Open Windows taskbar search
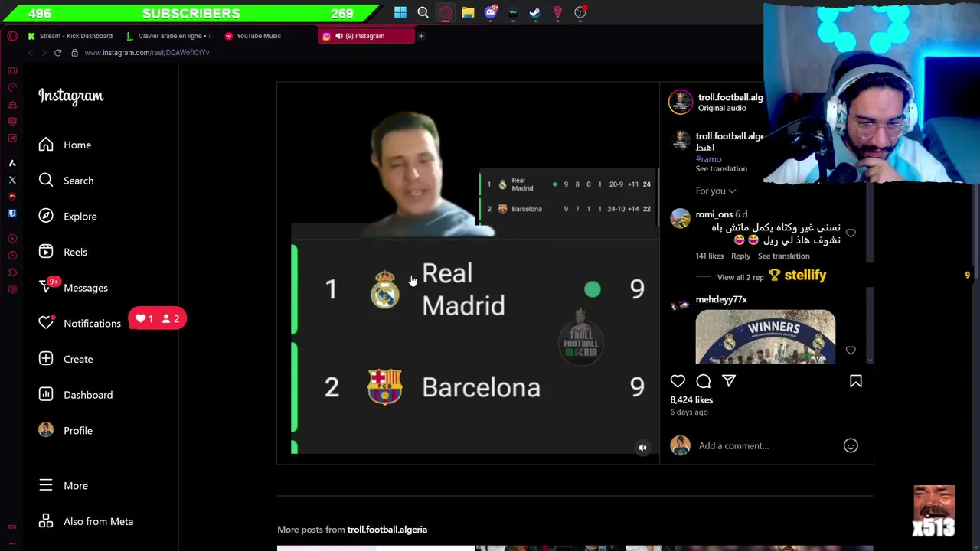Image resolution: width=980 pixels, height=551 pixels. pos(423,12)
